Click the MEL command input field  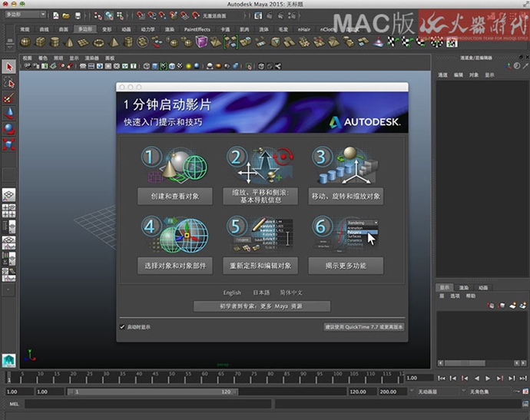(146, 404)
